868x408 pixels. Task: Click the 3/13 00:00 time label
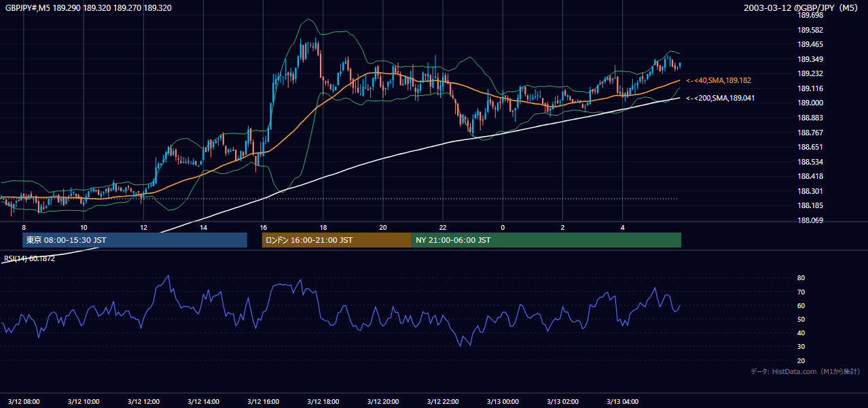[x=503, y=402]
